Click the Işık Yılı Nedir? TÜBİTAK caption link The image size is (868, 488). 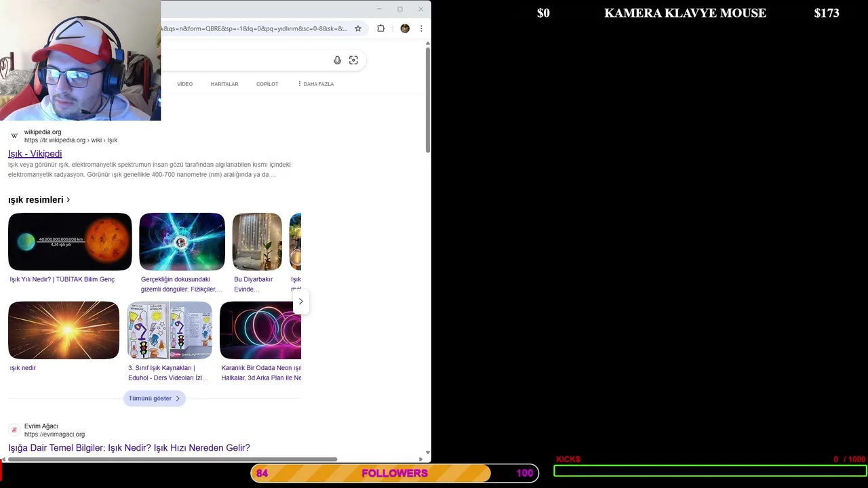tap(62, 279)
